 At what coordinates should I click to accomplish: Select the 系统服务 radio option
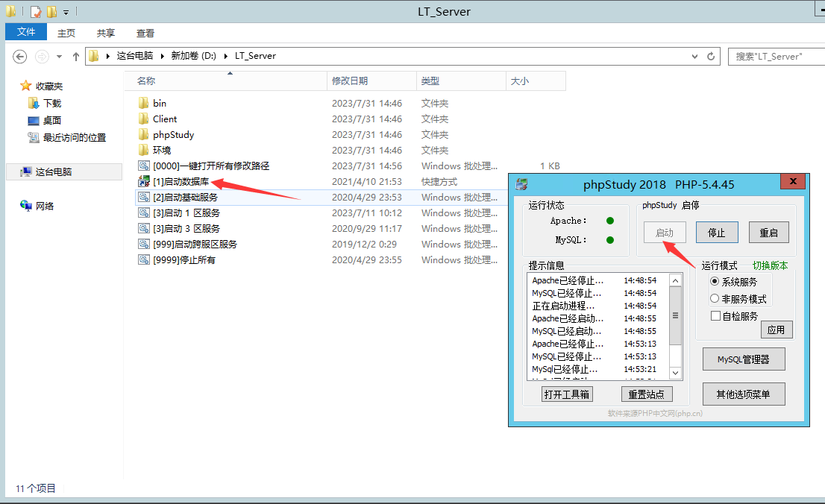point(715,282)
